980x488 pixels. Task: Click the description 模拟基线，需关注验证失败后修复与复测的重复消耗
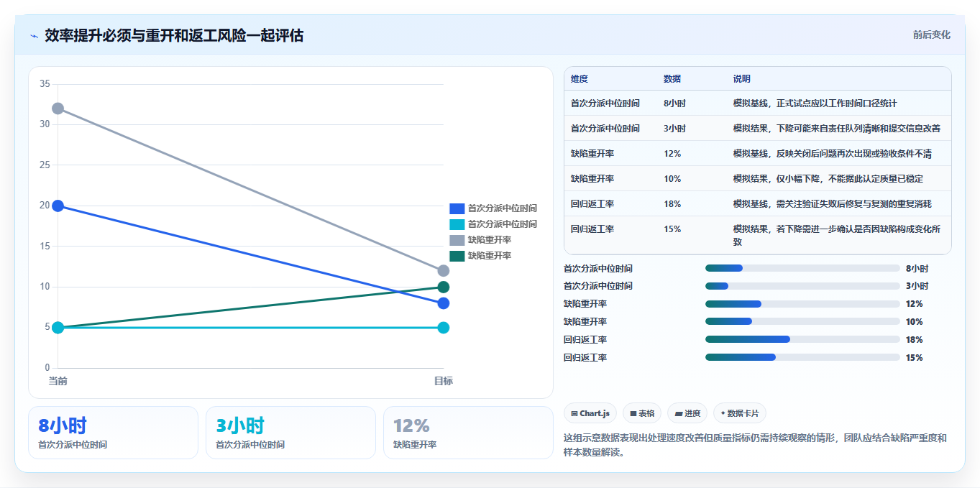pos(833,204)
